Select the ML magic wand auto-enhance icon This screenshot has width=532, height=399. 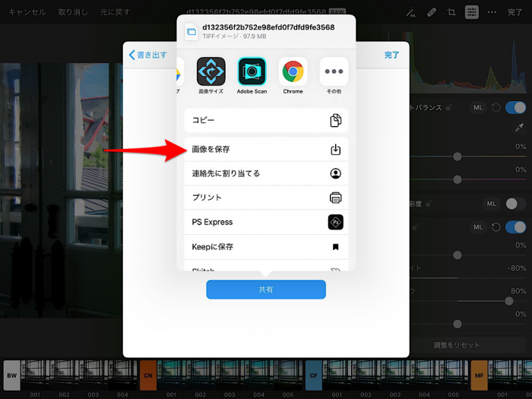411,12
